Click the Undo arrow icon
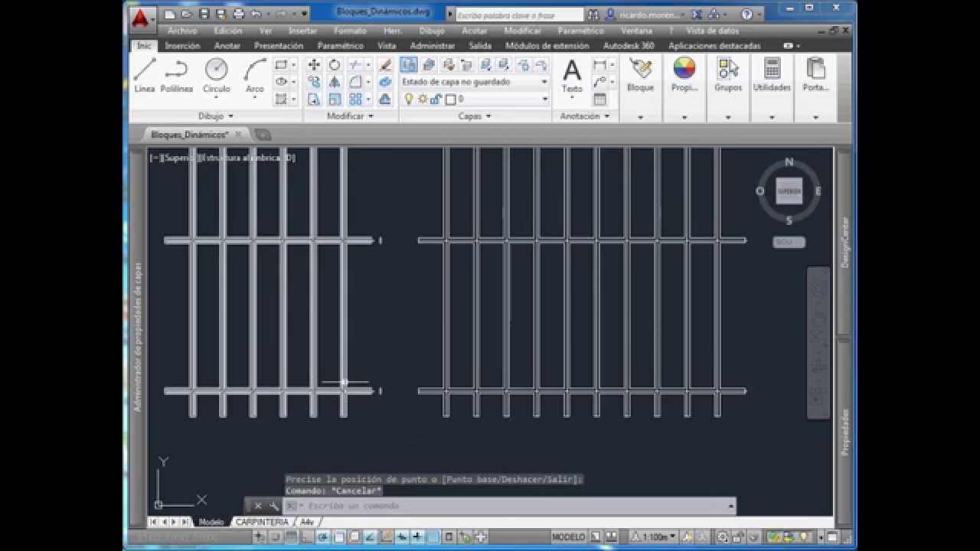This screenshot has width=980, height=551. point(256,14)
